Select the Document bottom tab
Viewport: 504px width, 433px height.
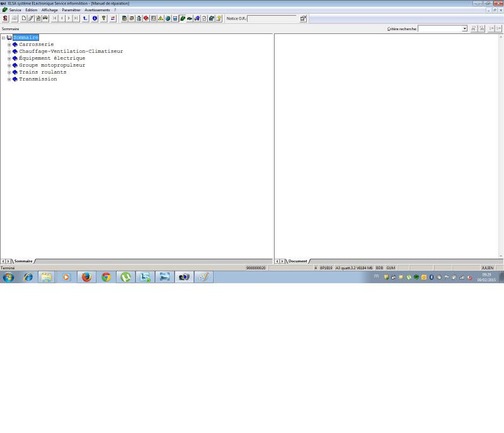(x=297, y=261)
